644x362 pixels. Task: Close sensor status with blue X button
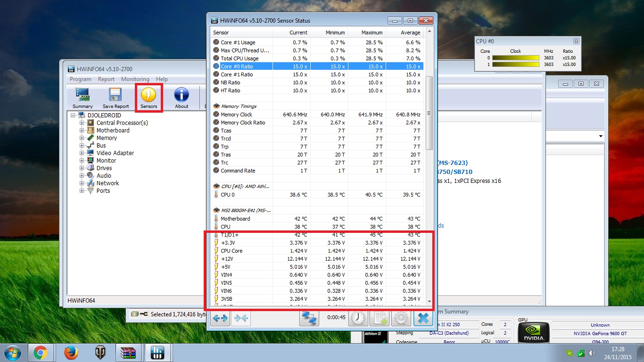pos(423,318)
